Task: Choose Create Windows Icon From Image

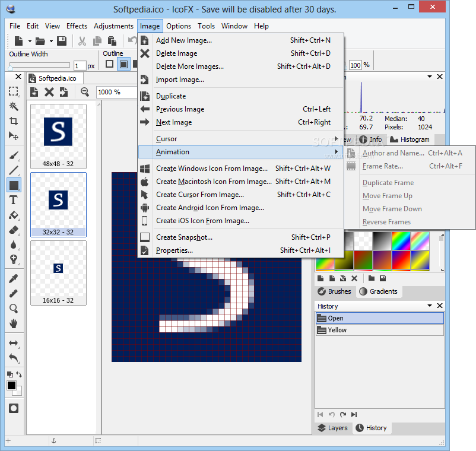Action: (x=241, y=168)
